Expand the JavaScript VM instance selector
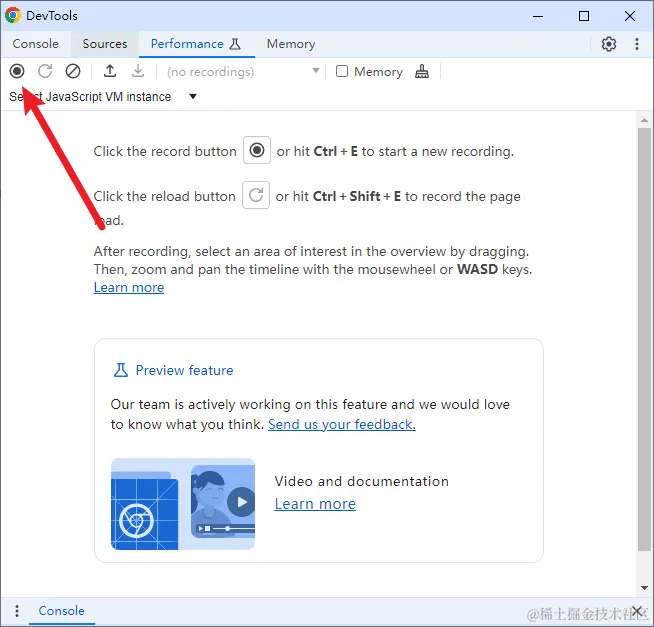The image size is (654, 627). [103, 97]
